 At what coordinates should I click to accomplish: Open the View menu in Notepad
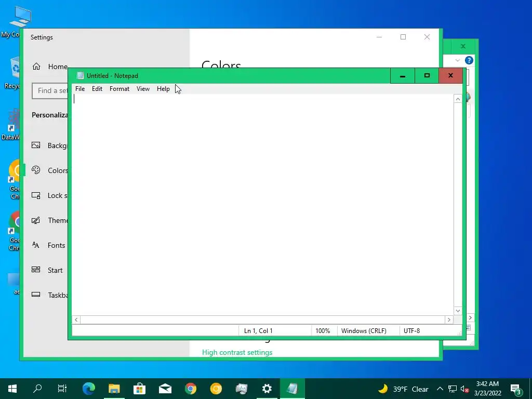click(x=143, y=89)
